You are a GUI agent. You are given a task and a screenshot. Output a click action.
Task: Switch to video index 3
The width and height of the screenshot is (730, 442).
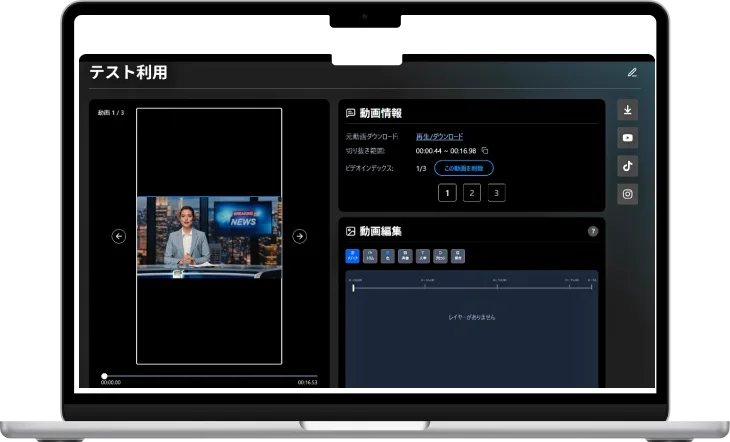click(496, 193)
